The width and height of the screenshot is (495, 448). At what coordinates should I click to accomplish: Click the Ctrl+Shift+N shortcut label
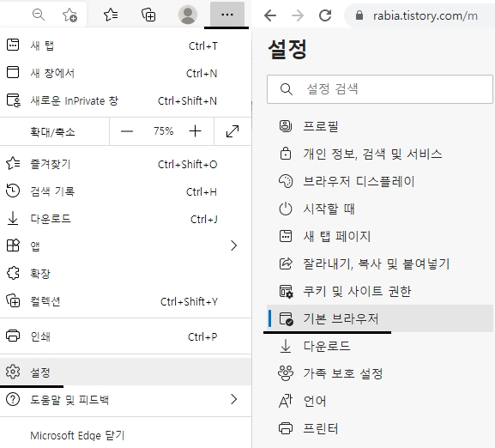(187, 101)
